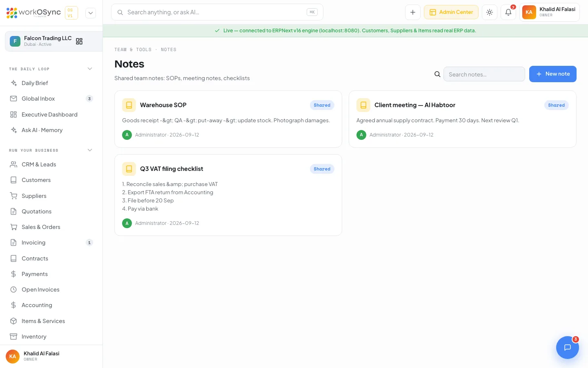Click the Warehouse SOP note book icon
This screenshot has height=368, width=588.
coord(129,105)
